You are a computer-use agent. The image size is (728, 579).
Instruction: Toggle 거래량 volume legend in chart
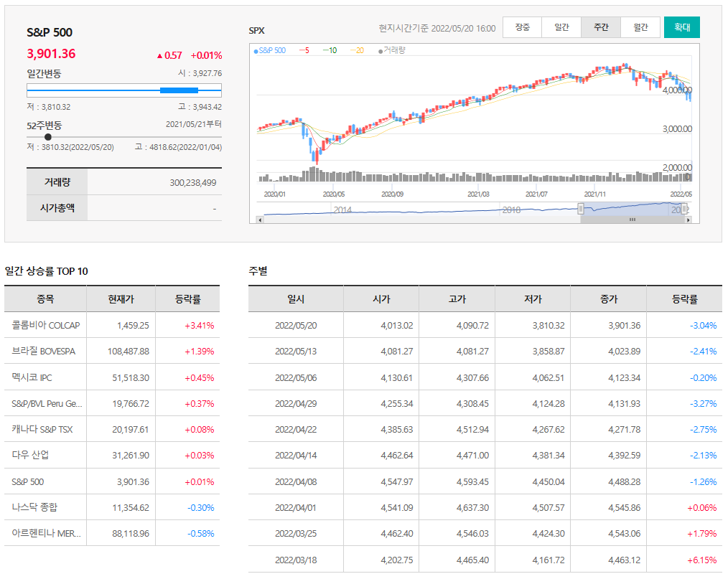[392, 50]
